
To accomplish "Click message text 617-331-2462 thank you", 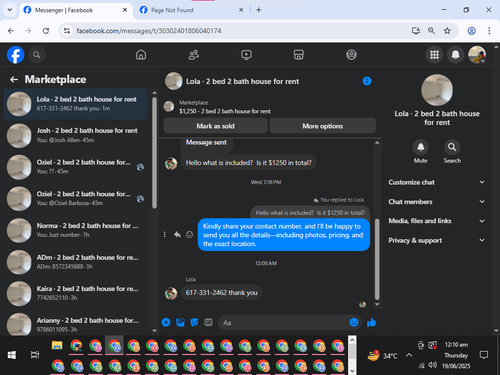I will point(221,293).
